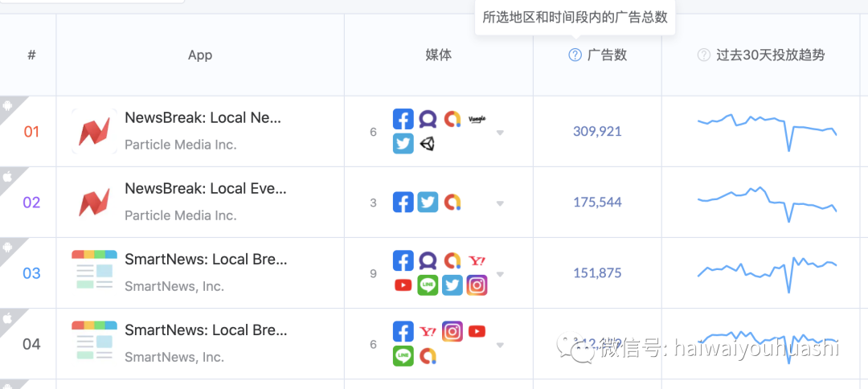Click the Facebook icon in row 02
Screen dimensions: 868x389
pyautogui.click(x=403, y=202)
